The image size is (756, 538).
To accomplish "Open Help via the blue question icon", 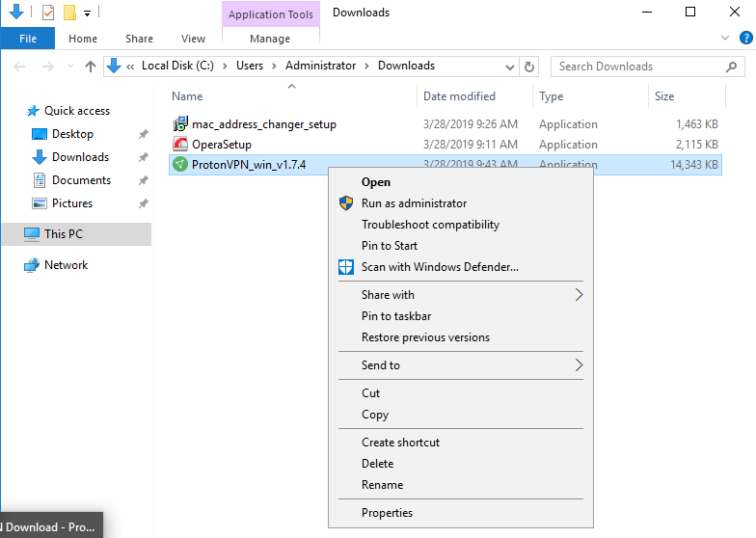I will click(745, 38).
